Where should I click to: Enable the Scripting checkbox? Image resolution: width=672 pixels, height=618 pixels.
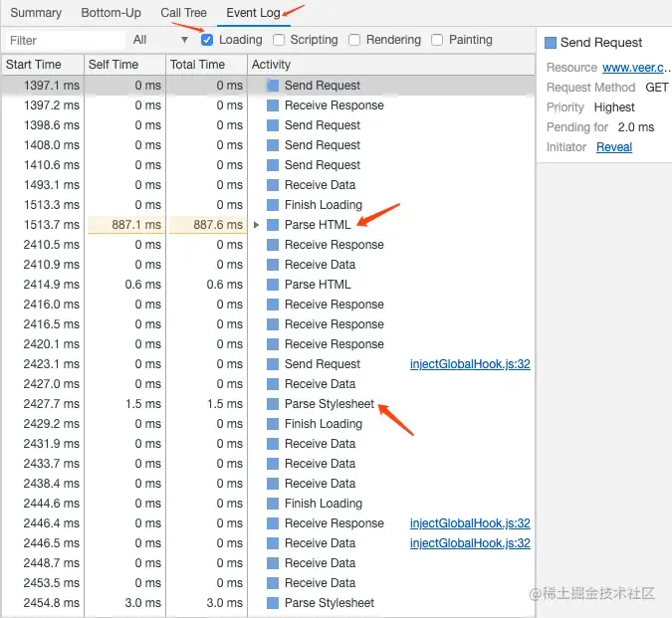279,40
